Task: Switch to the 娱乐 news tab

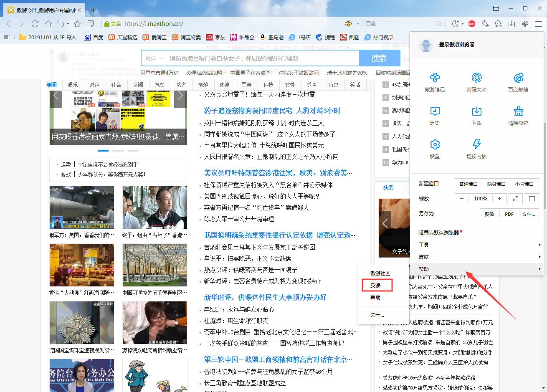Action: (73, 84)
